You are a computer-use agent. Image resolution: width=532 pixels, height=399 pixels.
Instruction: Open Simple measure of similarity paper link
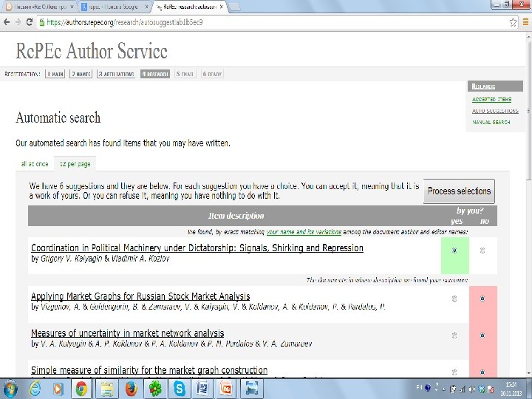point(149,370)
